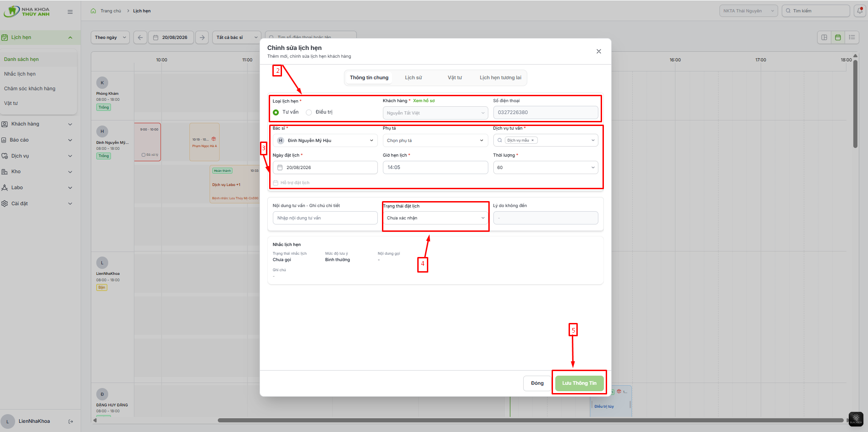This screenshot has height=432, width=868.
Task: Switch to the Lịch sử tab
Action: pos(413,78)
